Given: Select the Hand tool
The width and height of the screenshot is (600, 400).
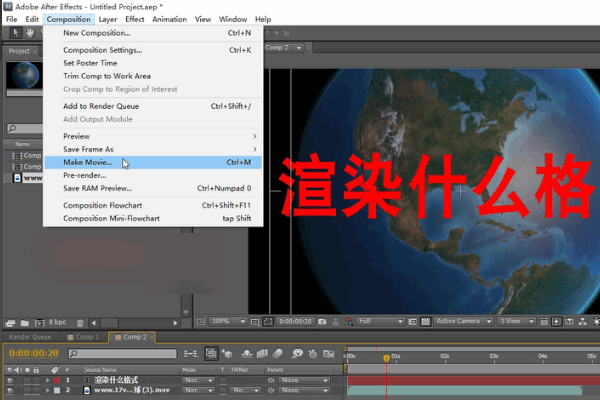Looking at the screenshot, I should pyautogui.click(x=31, y=32).
